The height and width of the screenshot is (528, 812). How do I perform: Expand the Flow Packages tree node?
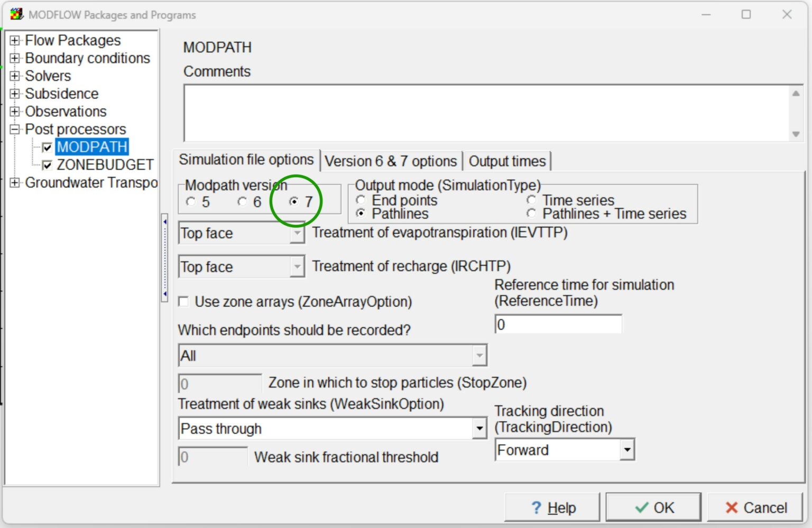click(x=15, y=40)
